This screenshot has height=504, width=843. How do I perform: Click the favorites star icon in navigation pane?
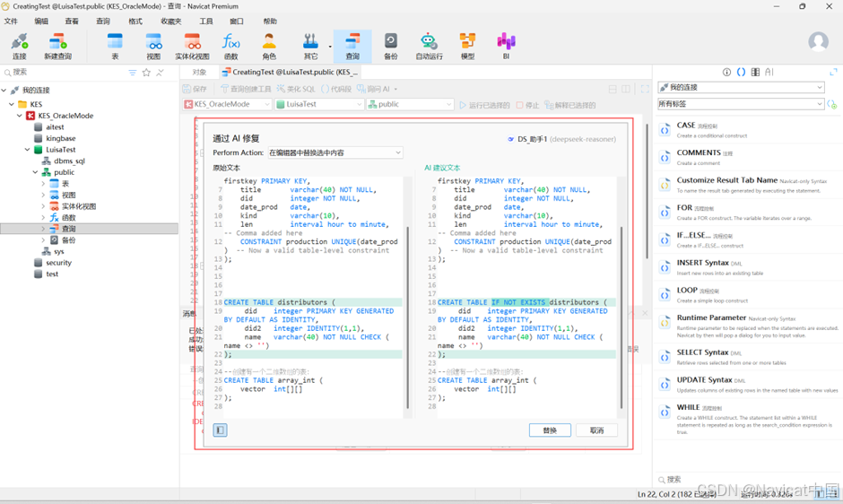(146, 73)
